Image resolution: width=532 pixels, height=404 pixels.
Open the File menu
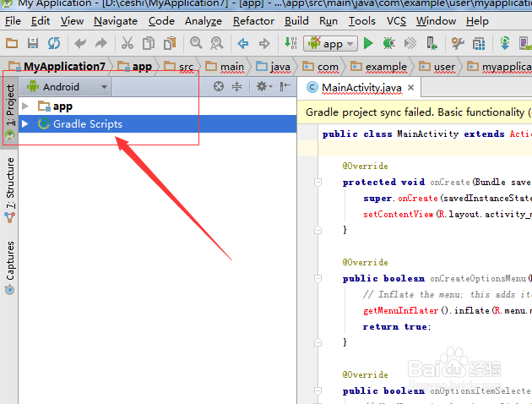click(x=13, y=21)
